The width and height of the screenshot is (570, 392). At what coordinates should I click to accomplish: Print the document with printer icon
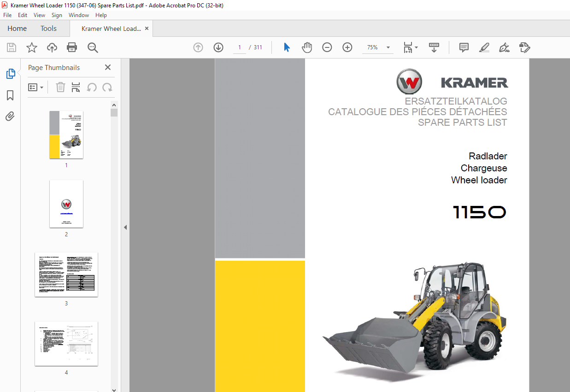tap(72, 47)
